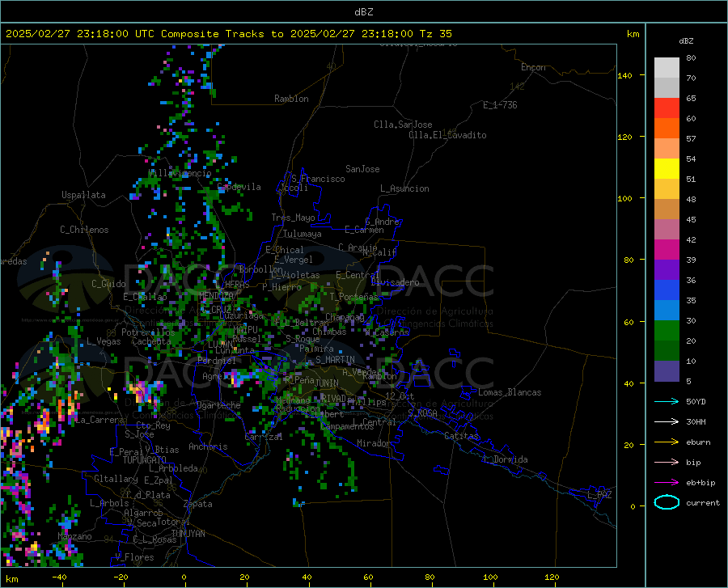Pick the bright green 20-30 dBZ swatch
The width and height of the screenshot is (728, 588).
tap(667, 331)
